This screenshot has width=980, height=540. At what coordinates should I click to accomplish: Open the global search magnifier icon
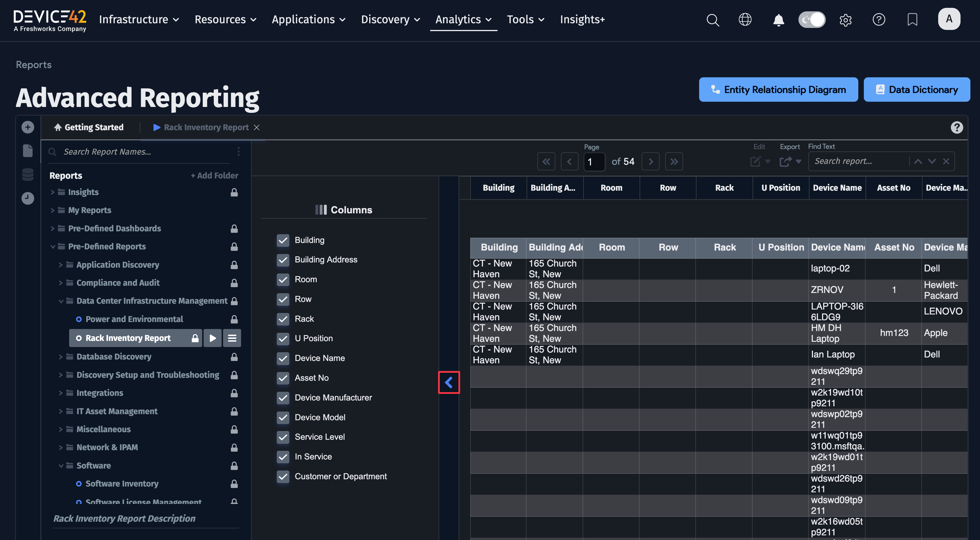[x=712, y=19]
